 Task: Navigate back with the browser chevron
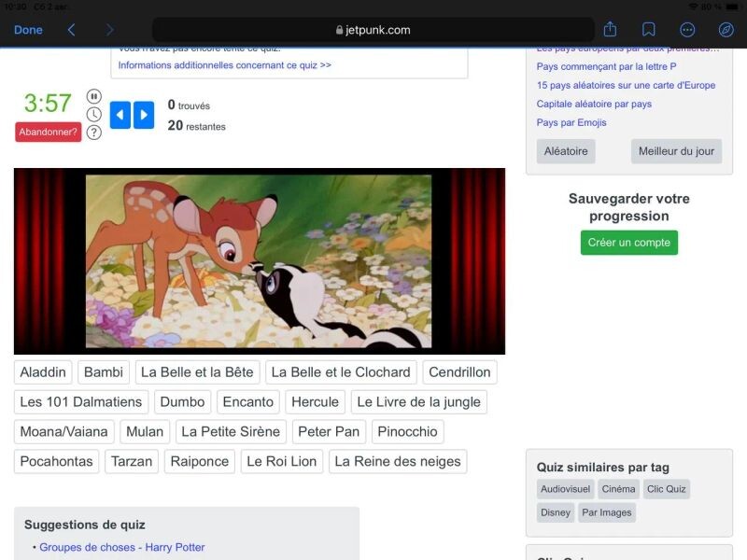[72, 30]
